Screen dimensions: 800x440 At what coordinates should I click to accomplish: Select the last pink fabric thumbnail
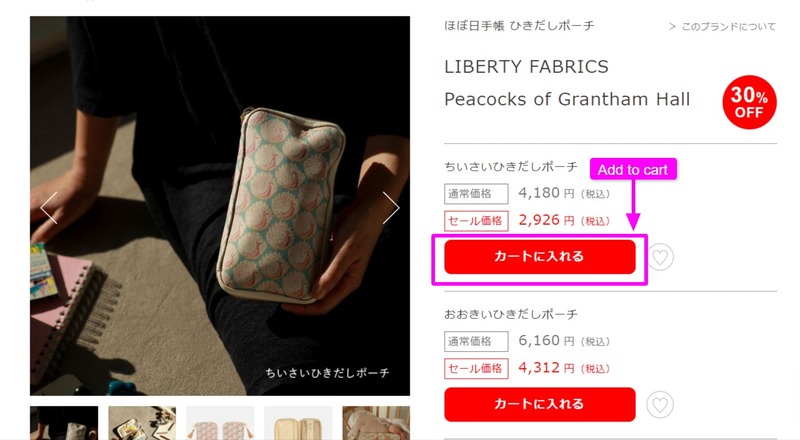click(376, 423)
